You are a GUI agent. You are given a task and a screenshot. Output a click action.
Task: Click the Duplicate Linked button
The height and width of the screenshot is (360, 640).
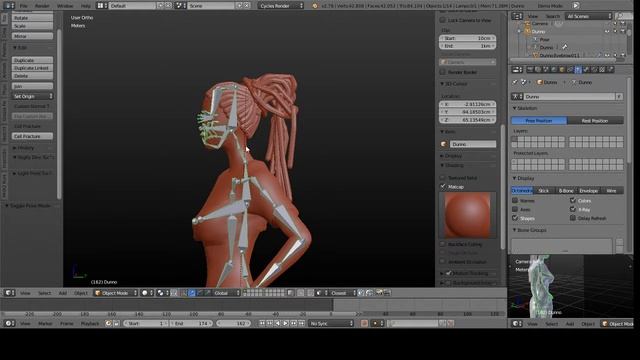(x=33, y=68)
